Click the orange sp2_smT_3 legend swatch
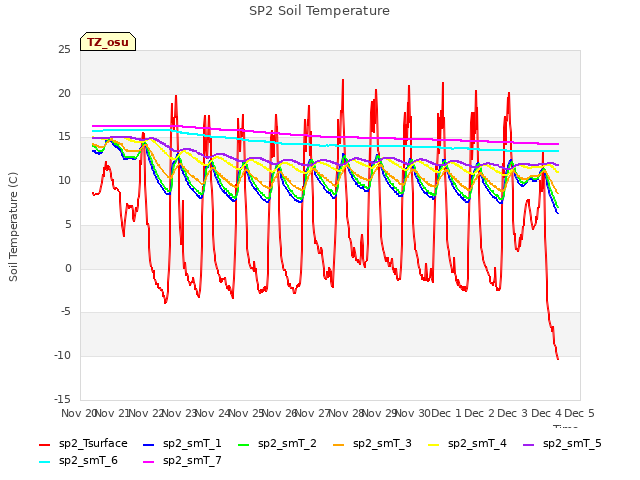640x480 pixels. (339, 444)
